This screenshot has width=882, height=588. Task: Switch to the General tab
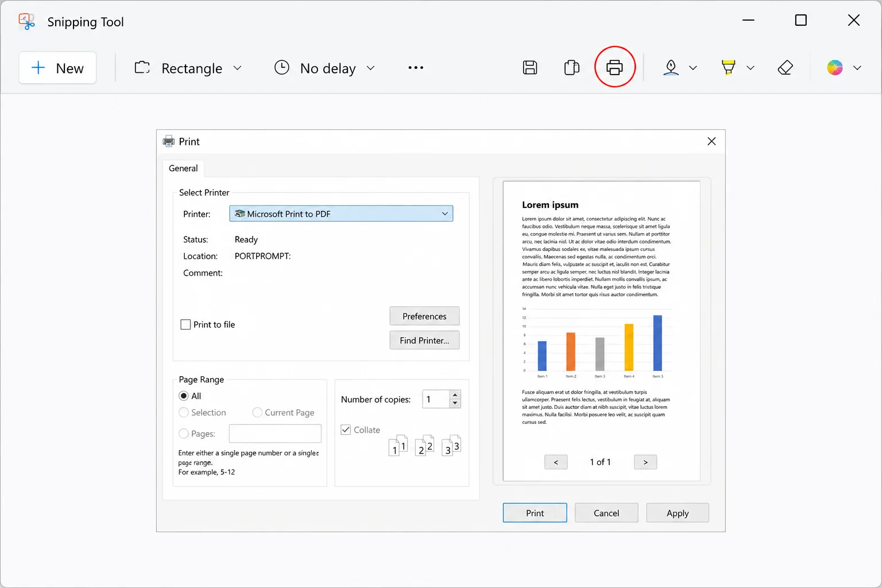click(183, 168)
